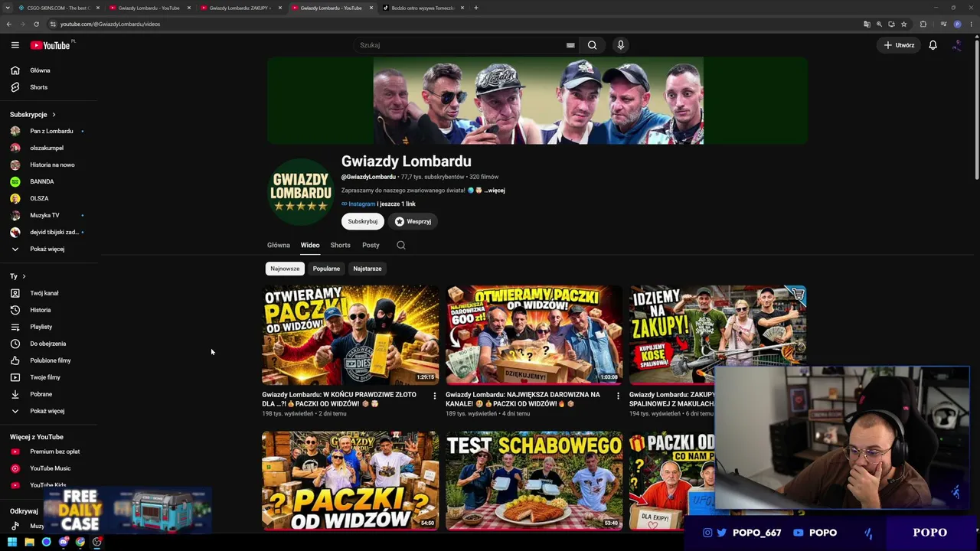Open a new browser tab
Image resolution: width=980 pixels, height=551 pixels.
coord(476,8)
